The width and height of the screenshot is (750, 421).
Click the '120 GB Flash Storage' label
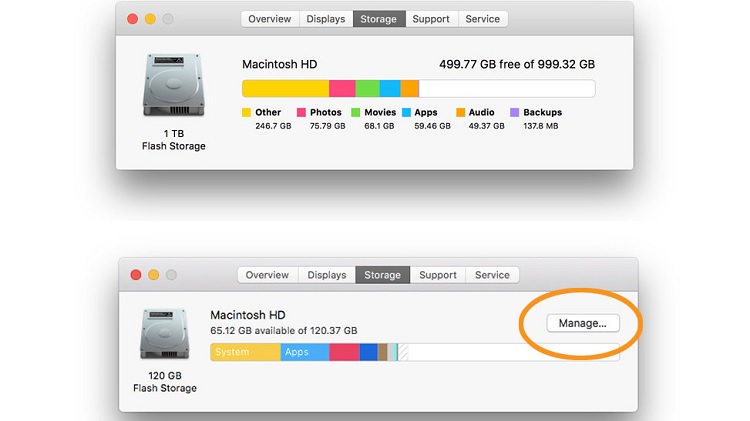[x=165, y=382]
